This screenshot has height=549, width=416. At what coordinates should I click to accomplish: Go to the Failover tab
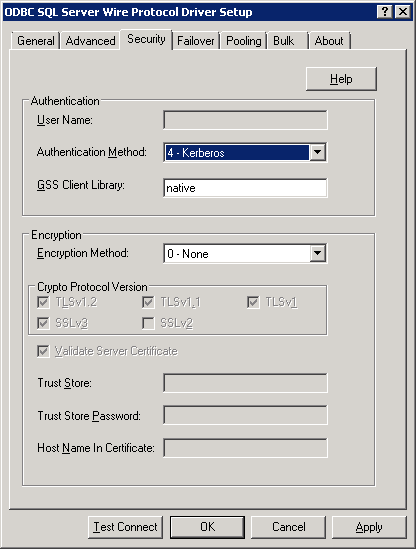(195, 41)
